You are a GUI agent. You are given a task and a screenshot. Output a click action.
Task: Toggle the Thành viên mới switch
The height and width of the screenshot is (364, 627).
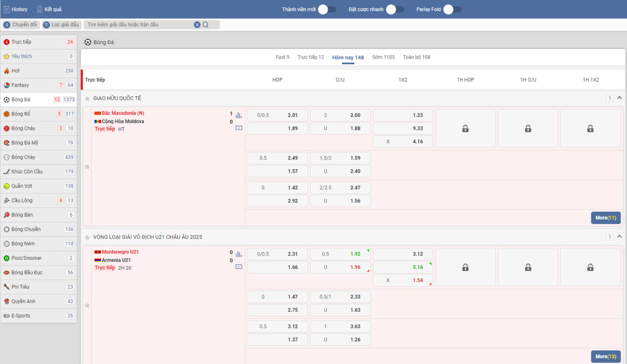(327, 9)
